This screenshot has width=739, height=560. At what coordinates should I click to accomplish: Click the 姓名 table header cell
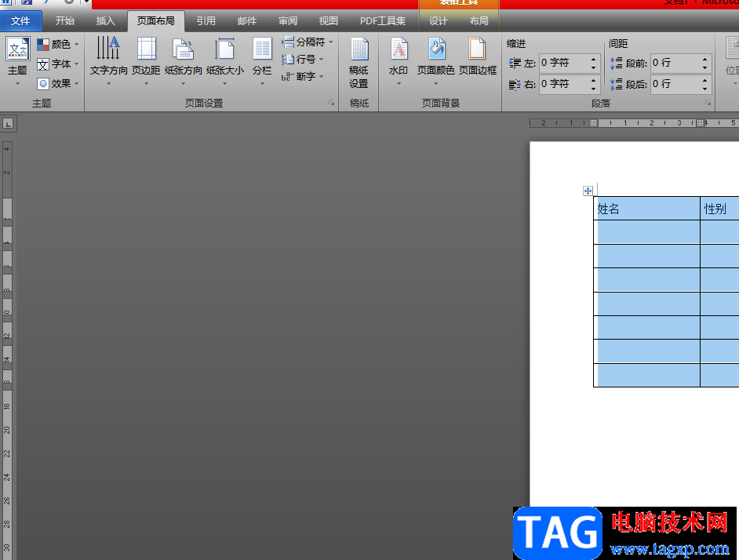tap(646, 209)
